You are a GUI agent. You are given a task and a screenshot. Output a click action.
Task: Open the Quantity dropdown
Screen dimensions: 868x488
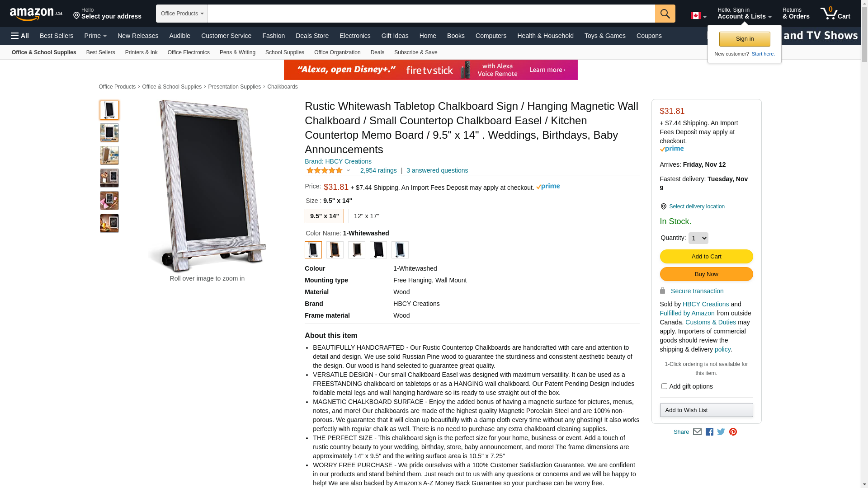coord(698,238)
